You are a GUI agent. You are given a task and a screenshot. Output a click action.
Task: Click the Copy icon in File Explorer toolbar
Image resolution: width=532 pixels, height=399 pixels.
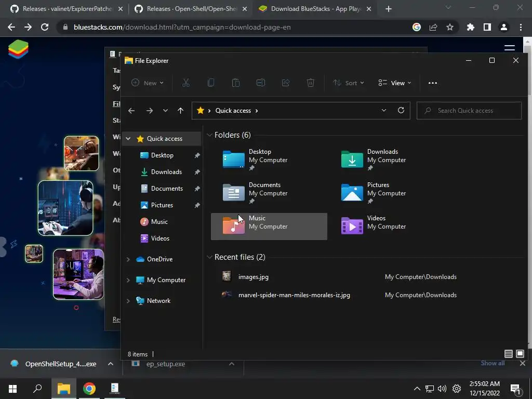[x=211, y=83]
